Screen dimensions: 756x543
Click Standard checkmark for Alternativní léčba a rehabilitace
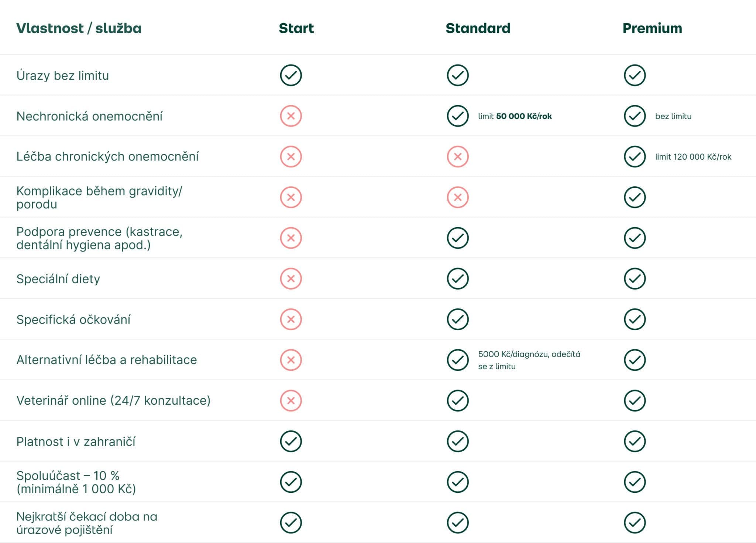coord(458,360)
